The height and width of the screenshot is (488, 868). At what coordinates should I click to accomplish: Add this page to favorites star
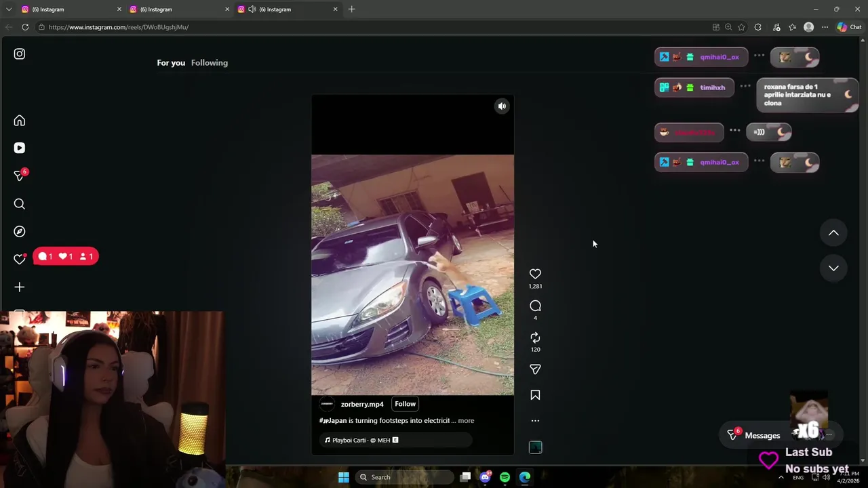[741, 27]
